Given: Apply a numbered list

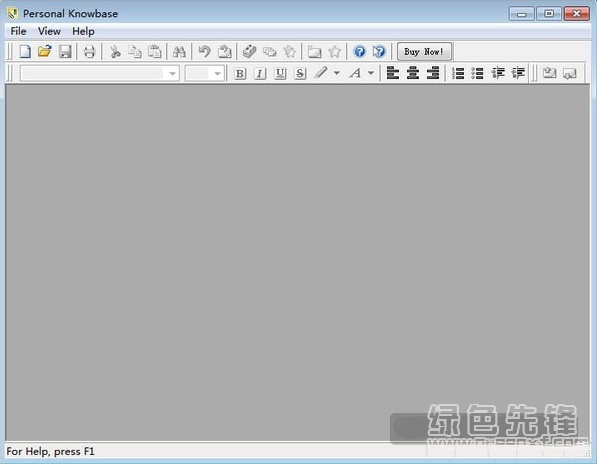Looking at the screenshot, I should (458, 73).
